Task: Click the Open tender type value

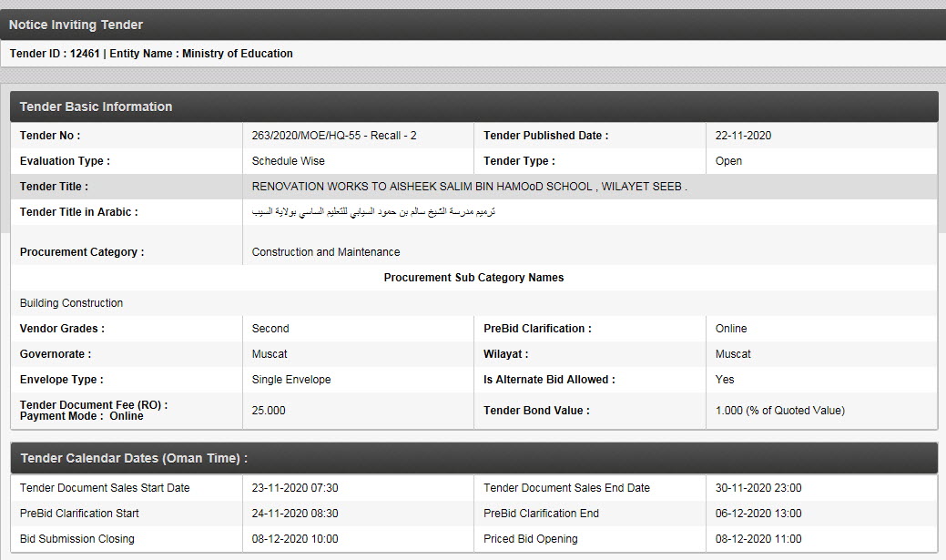Action: [x=728, y=161]
